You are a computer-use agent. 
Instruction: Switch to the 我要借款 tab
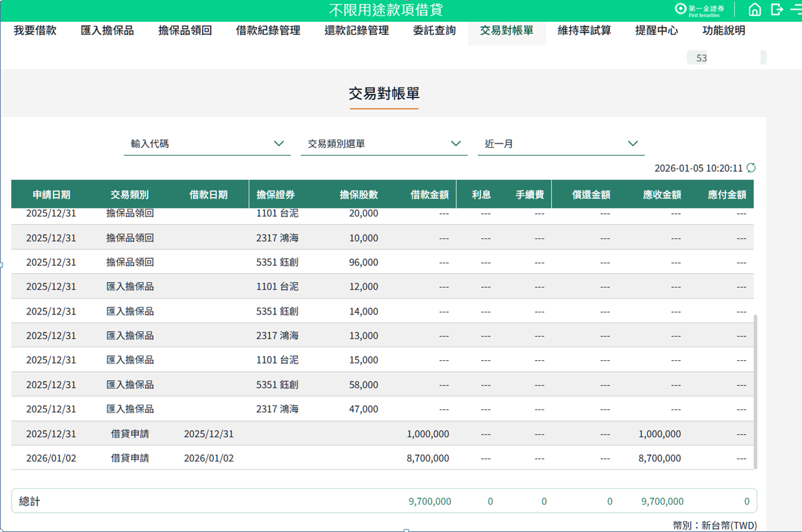point(35,30)
